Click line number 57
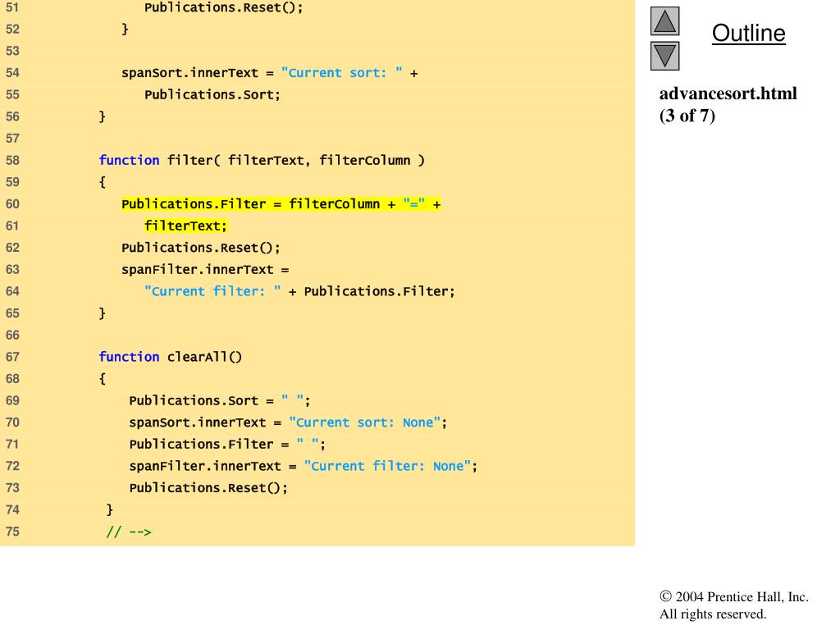This screenshot has width=840, height=630. click(12, 139)
